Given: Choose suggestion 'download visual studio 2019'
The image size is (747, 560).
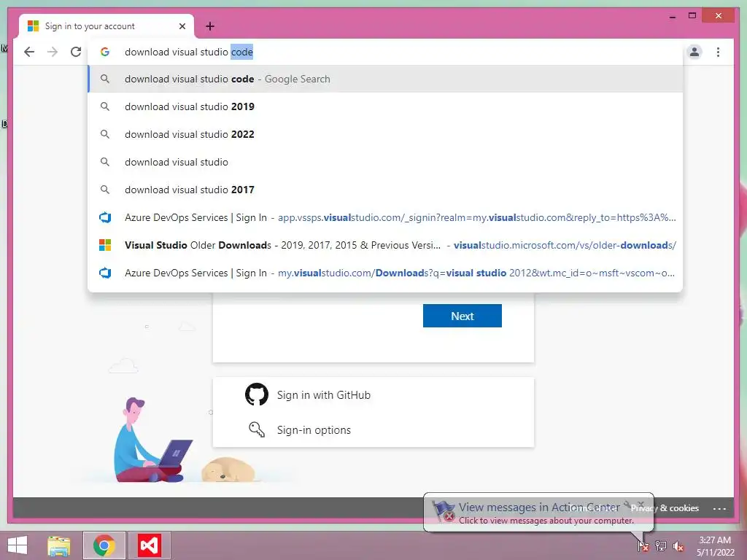Looking at the screenshot, I should 385,106.
